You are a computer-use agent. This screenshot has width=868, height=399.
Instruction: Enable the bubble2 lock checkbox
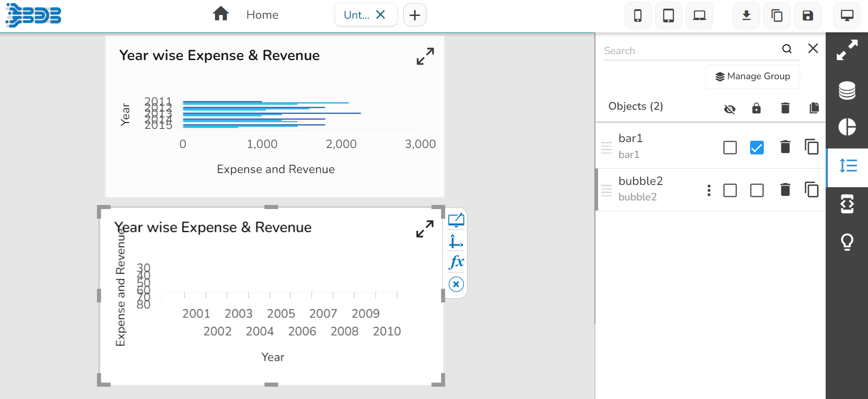tap(756, 190)
